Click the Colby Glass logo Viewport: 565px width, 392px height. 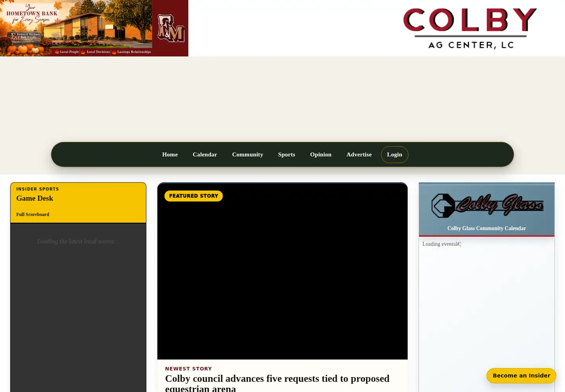[487, 205]
